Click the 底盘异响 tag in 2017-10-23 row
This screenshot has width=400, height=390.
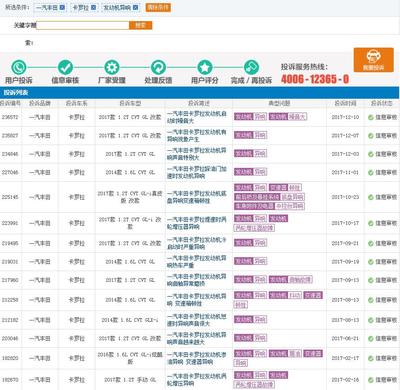tap(292, 197)
